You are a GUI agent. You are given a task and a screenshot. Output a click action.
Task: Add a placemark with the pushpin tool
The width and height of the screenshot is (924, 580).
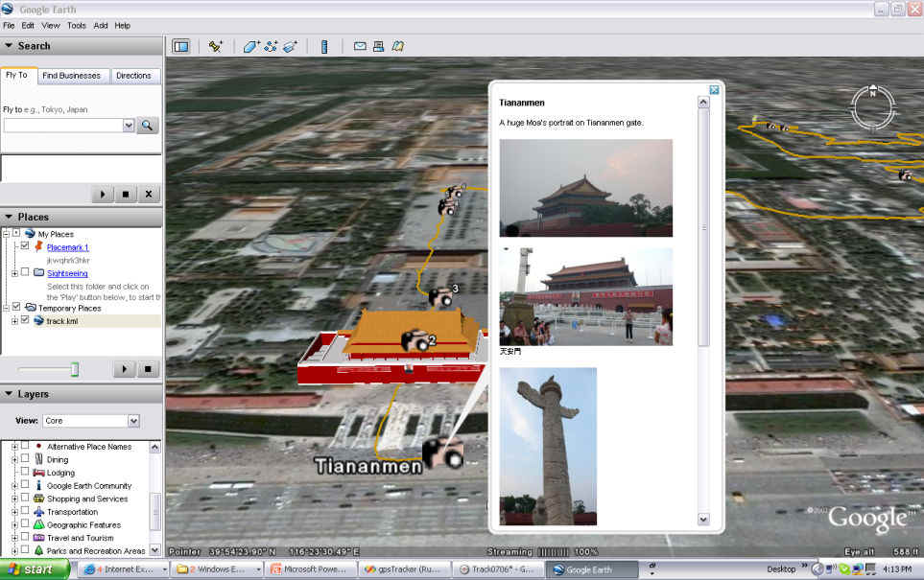click(216, 47)
